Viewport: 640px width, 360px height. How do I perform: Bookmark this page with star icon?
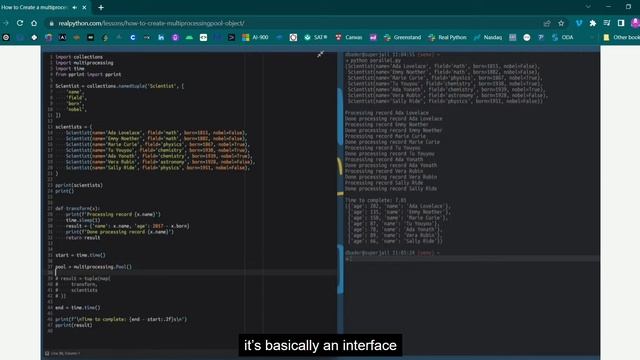561,23
